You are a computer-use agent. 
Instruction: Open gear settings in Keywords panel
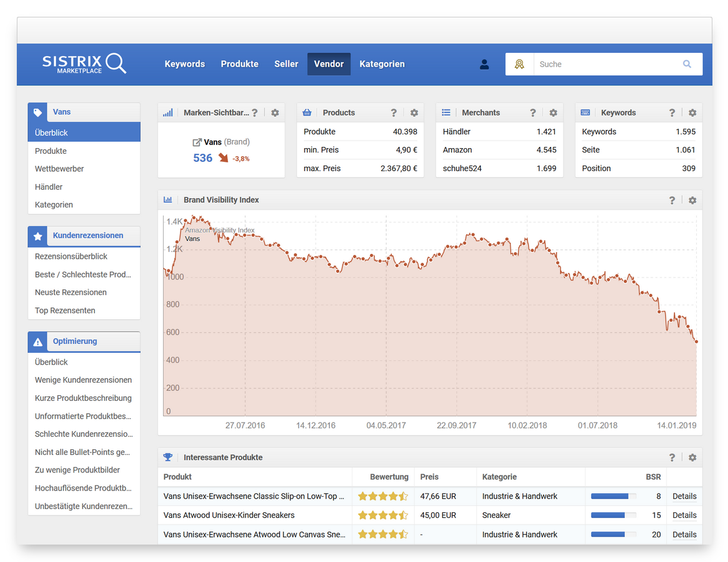tap(693, 113)
